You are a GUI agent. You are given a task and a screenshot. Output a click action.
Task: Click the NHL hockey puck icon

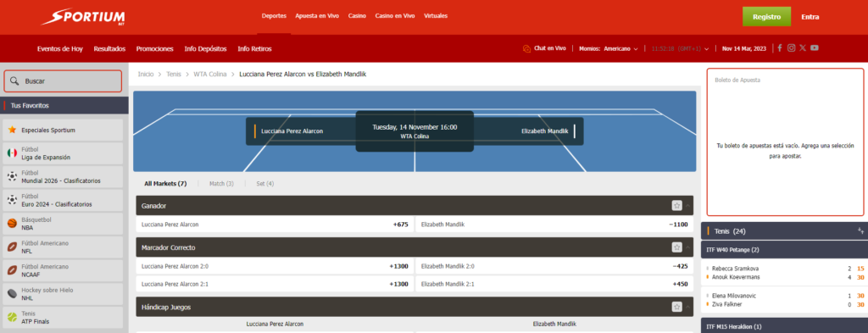pyautogui.click(x=12, y=294)
